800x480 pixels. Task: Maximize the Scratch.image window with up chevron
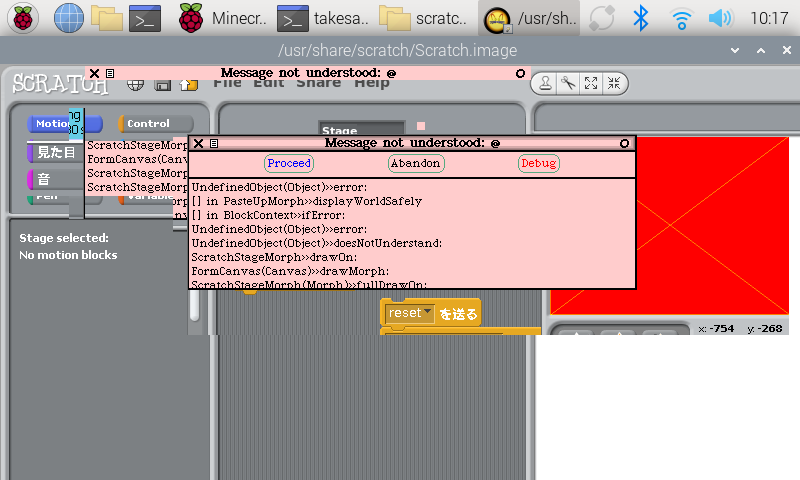761,50
